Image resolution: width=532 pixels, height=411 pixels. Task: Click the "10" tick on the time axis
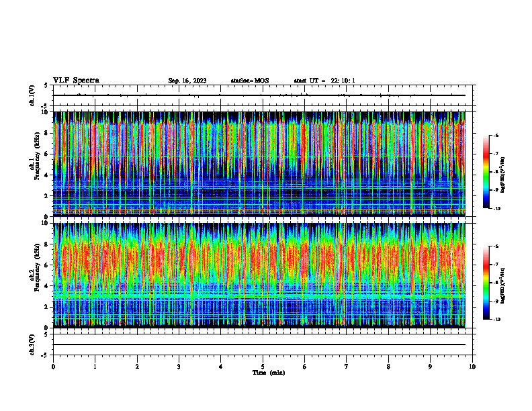tap(472, 367)
